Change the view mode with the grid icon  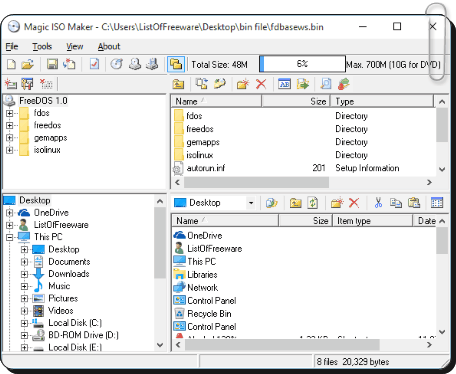tap(437, 203)
